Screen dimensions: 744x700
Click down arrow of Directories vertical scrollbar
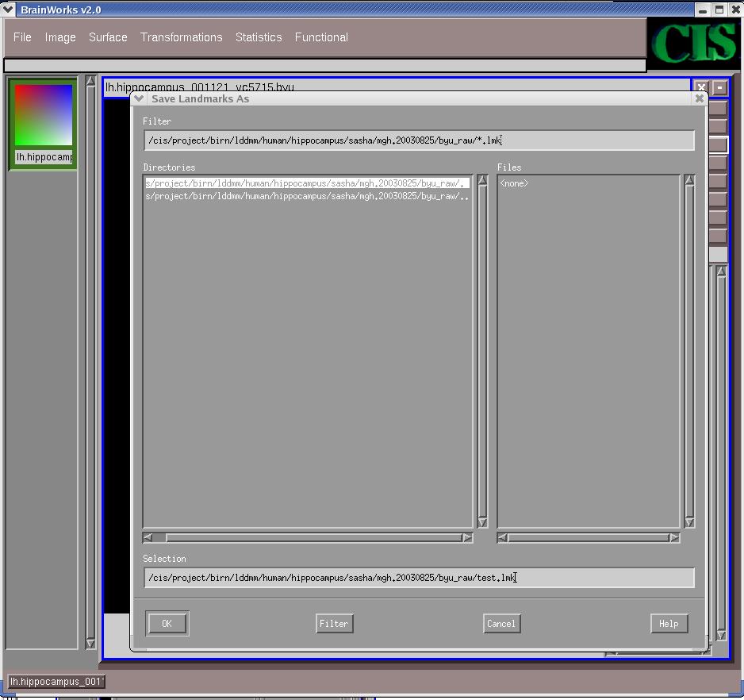click(482, 522)
